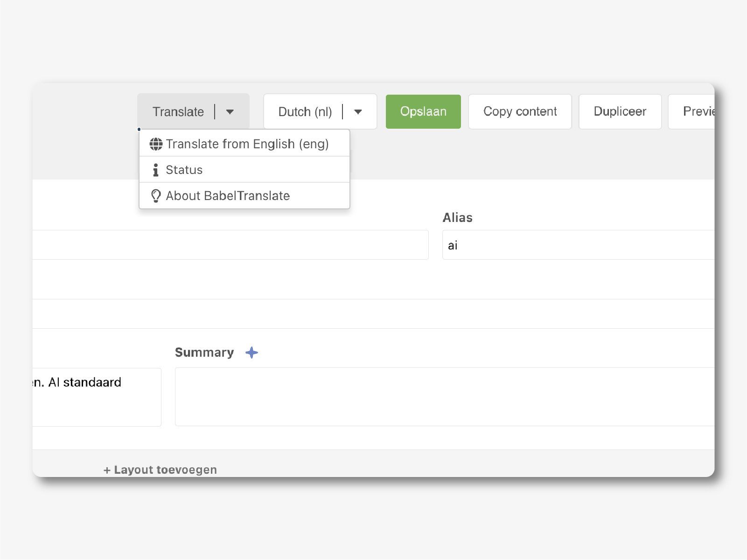Image resolution: width=747 pixels, height=560 pixels.
Task: Click the Dupliceer button
Action: tap(620, 112)
